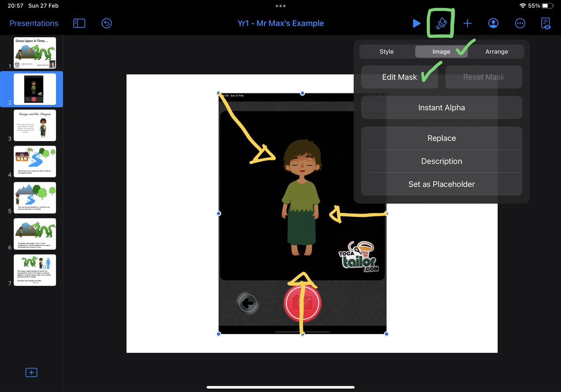Select slide 7 thumbnail
This screenshot has height=392, width=561.
[x=35, y=270]
